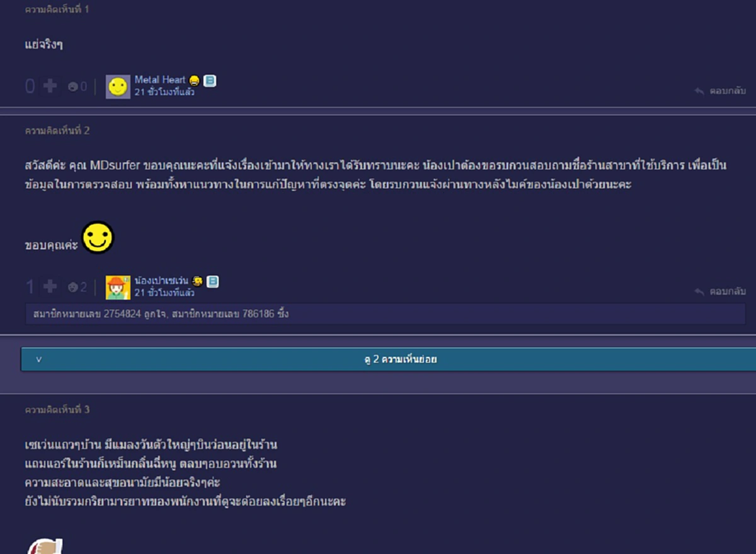
Task: Upvote comment 2 with the plus icon
Action: point(50,287)
